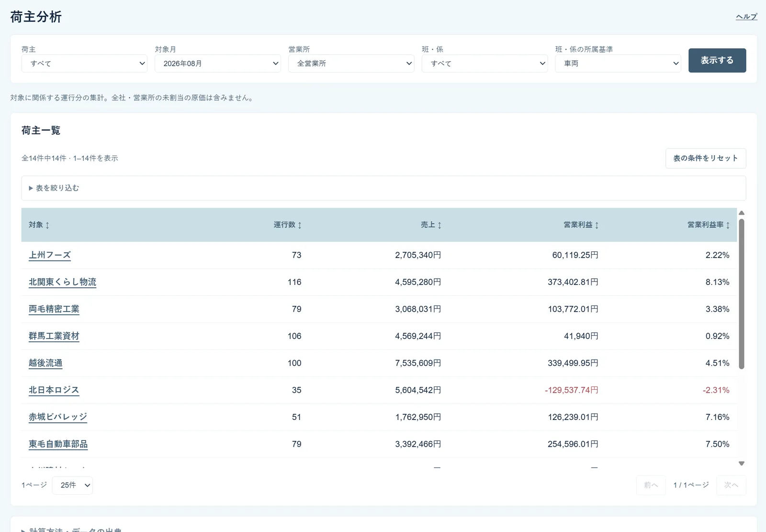The height and width of the screenshot is (532, 766).
Task: Sort by 売上 column arrow icon
Action: pyautogui.click(x=439, y=225)
